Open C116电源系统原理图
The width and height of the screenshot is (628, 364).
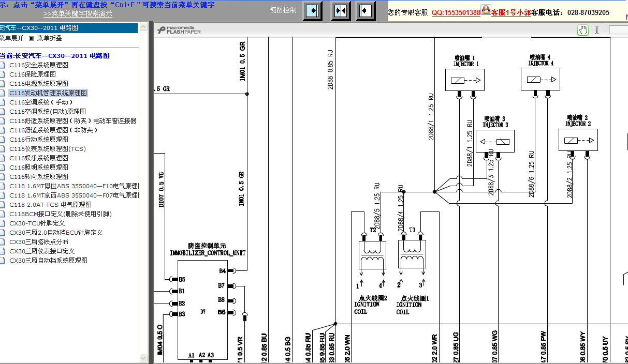(39, 84)
